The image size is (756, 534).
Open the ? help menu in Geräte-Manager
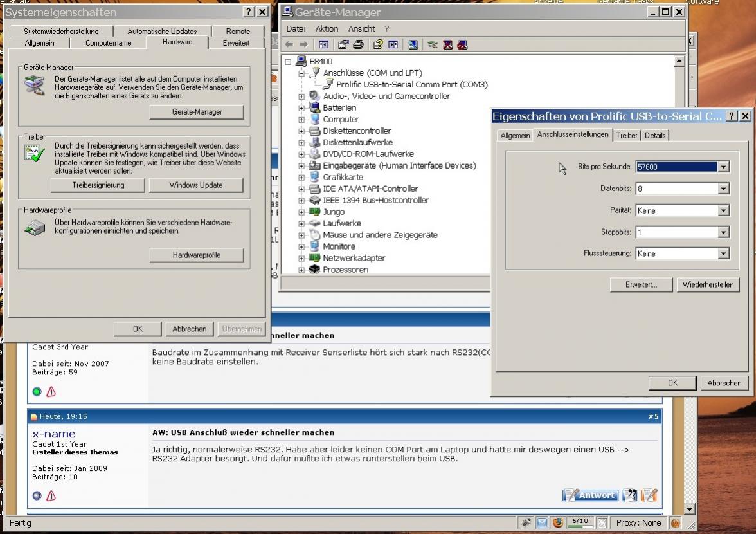tap(387, 29)
